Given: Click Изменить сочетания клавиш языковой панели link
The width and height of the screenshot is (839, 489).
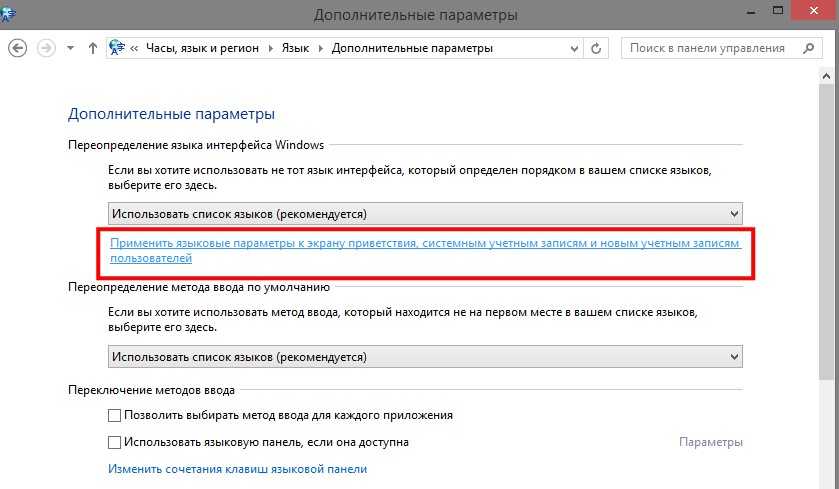Looking at the screenshot, I should pyautogui.click(x=237, y=469).
